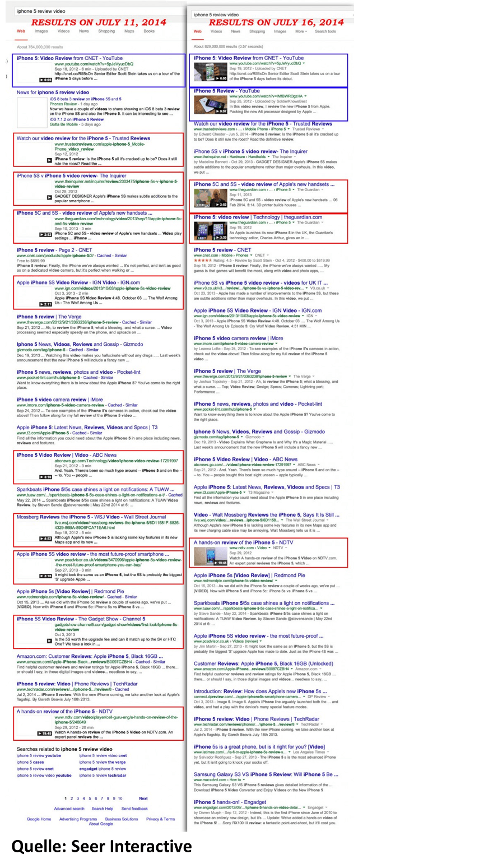
Task: Click play icon on July 11 Inquirer result
Action: [49, 197]
